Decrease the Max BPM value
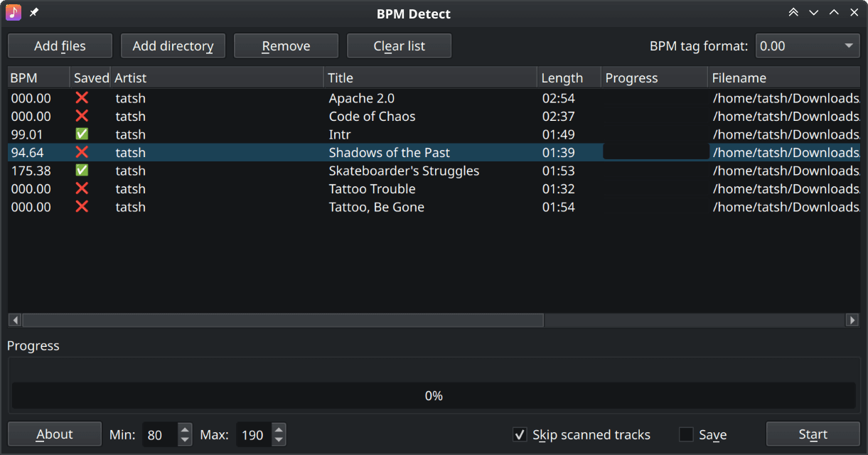868x455 pixels. pos(279,440)
